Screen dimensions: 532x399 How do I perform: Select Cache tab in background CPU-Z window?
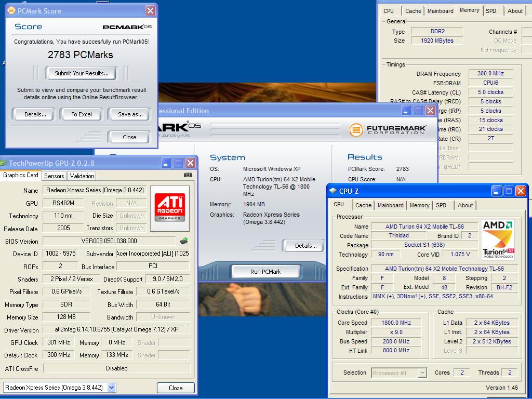(413, 11)
